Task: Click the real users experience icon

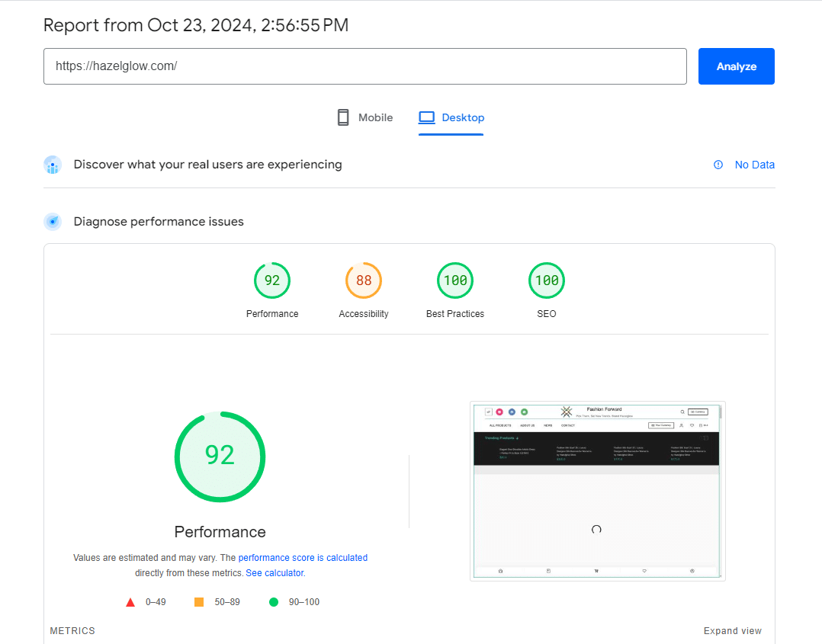Action: pyautogui.click(x=53, y=165)
